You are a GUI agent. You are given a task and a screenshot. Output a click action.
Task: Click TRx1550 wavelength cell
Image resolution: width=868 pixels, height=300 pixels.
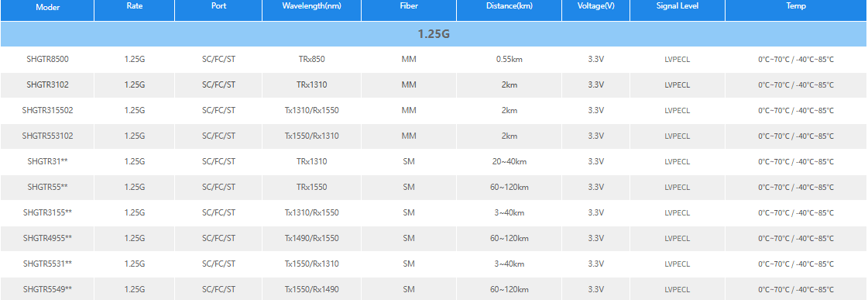point(312,187)
